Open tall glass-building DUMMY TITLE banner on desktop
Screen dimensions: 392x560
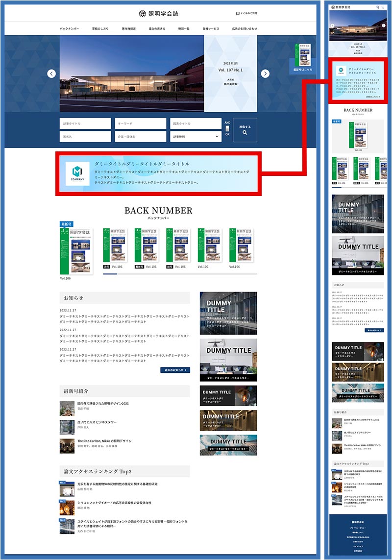pyautogui.click(x=228, y=313)
